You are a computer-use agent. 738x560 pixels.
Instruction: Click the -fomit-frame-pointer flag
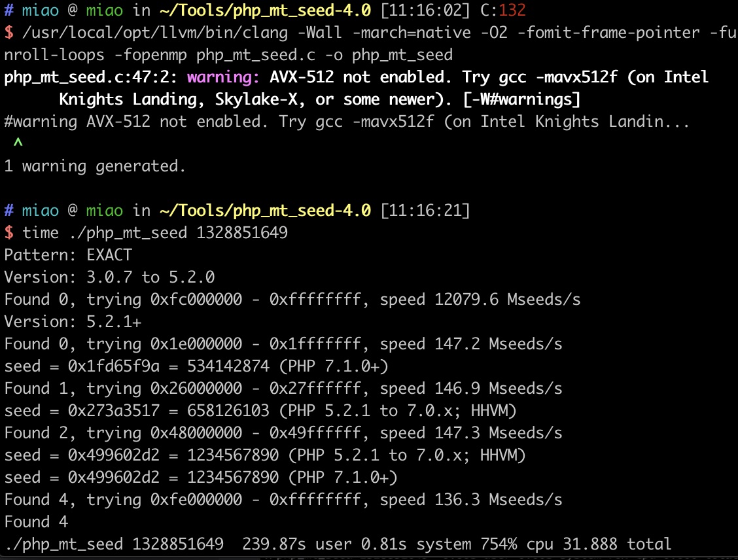pyautogui.click(x=608, y=33)
